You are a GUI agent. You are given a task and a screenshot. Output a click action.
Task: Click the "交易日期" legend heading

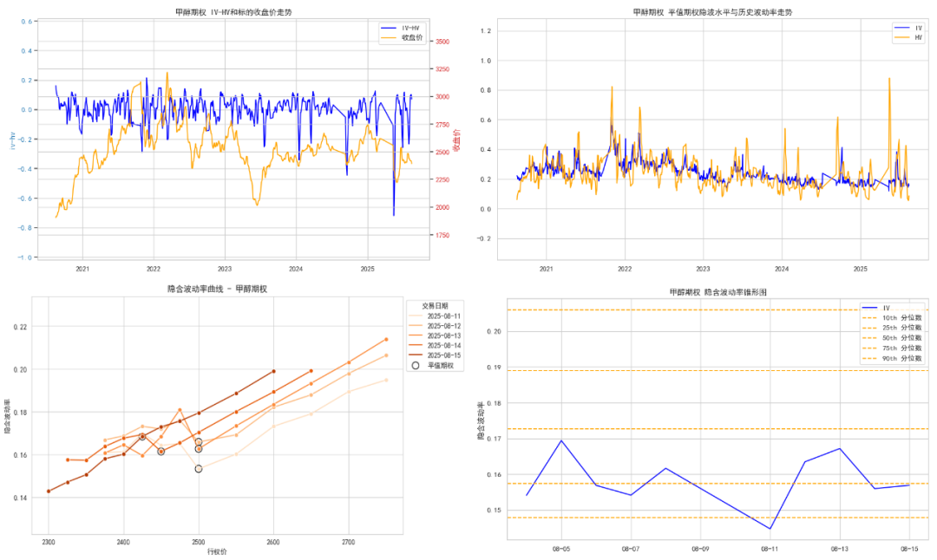click(x=435, y=306)
